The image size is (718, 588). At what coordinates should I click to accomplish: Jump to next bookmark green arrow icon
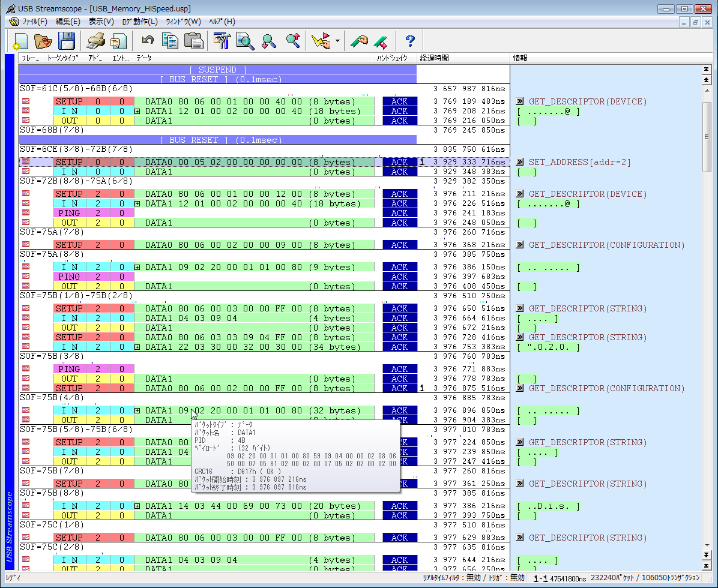click(381, 42)
